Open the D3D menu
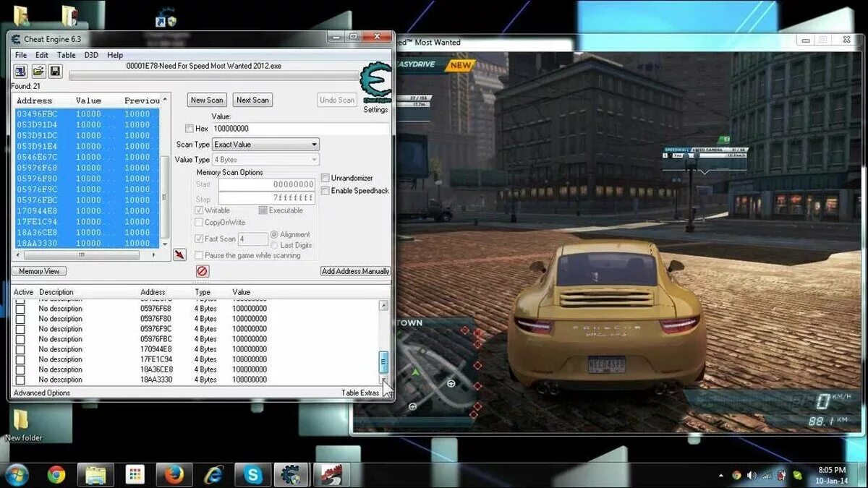Image resolution: width=868 pixels, height=488 pixels. [91, 55]
